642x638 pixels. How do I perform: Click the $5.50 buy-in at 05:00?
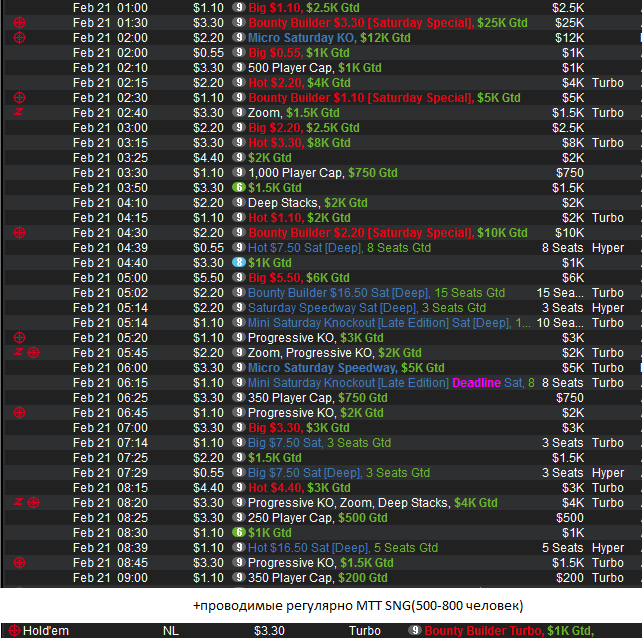(208, 278)
